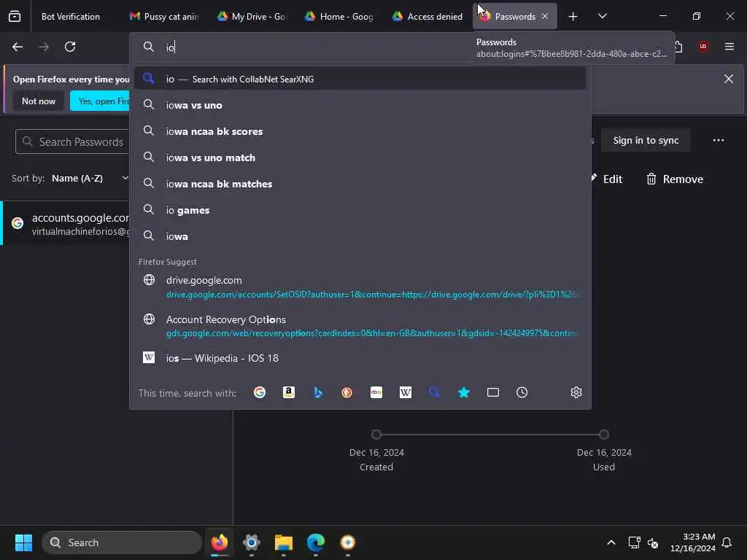This screenshot has height=560, width=747.
Task: Open new tab with plus button
Action: [573, 17]
